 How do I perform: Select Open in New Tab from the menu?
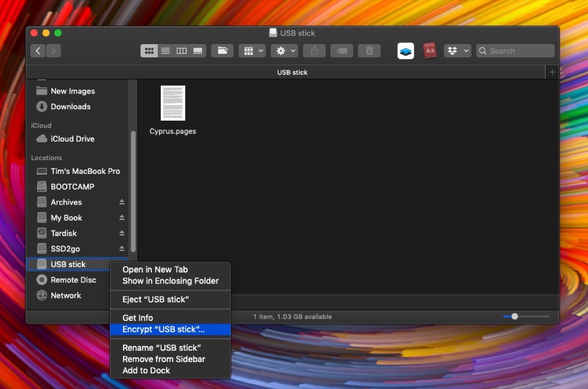pos(156,269)
